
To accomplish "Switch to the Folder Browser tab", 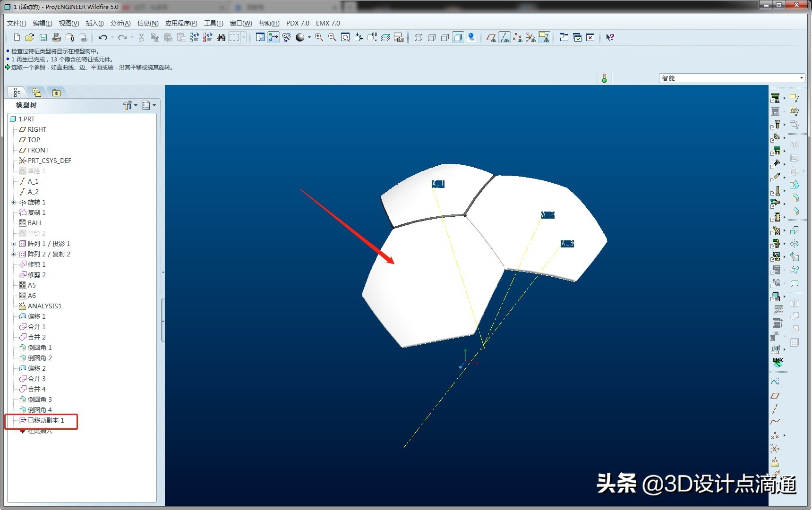I will point(36,93).
